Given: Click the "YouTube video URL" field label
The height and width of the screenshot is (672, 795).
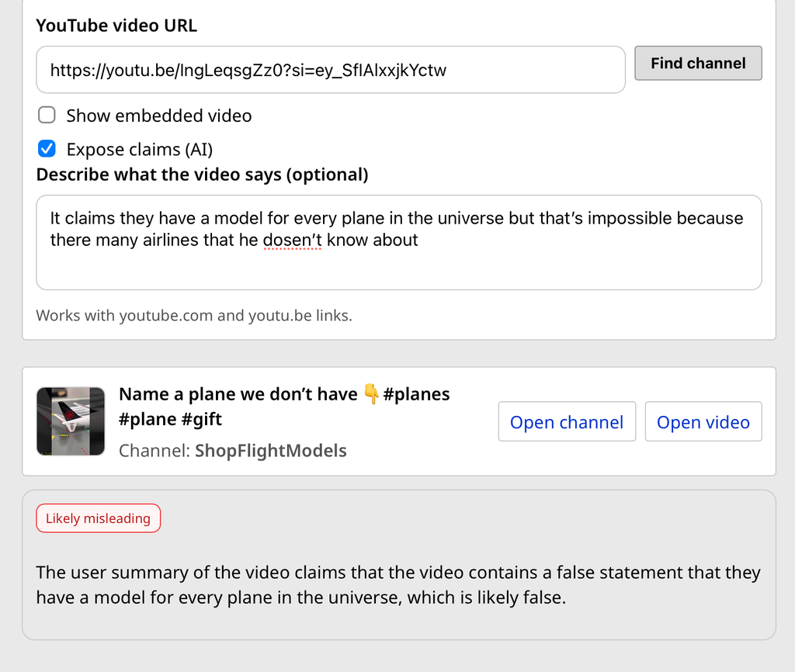Looking at the screenshot, I should click(x=116, y=26).
